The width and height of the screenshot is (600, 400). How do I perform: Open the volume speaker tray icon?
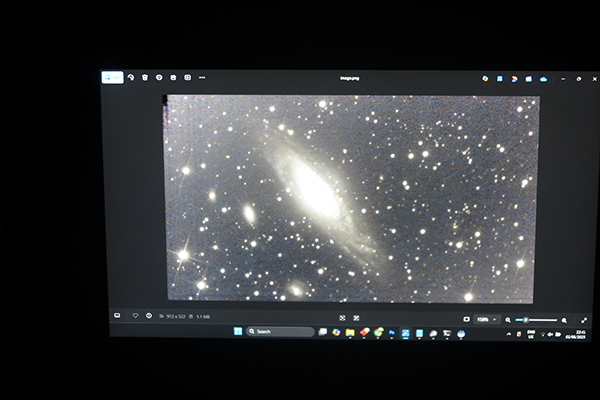pyautogui.click(x=550, y=335)
